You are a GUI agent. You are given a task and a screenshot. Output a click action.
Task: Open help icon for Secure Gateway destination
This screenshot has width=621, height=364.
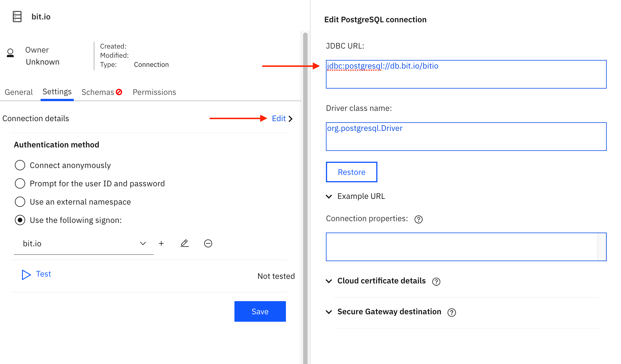coord(452,313)
